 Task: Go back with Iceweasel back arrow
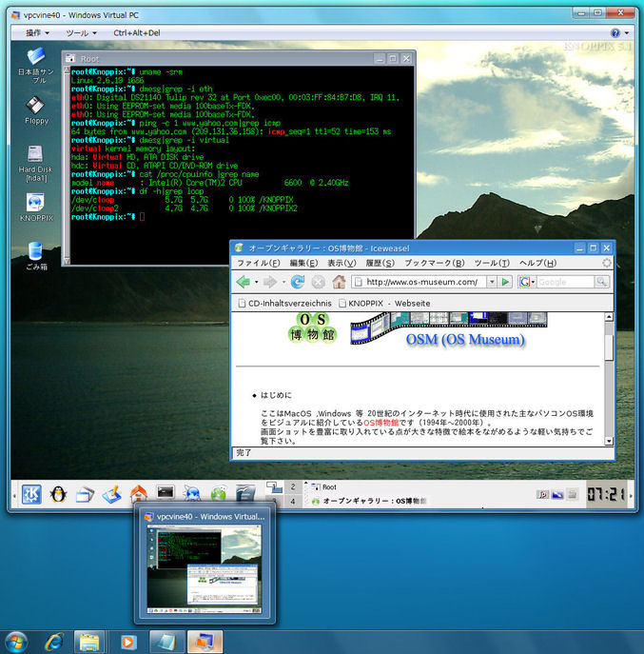pos(244,282)
